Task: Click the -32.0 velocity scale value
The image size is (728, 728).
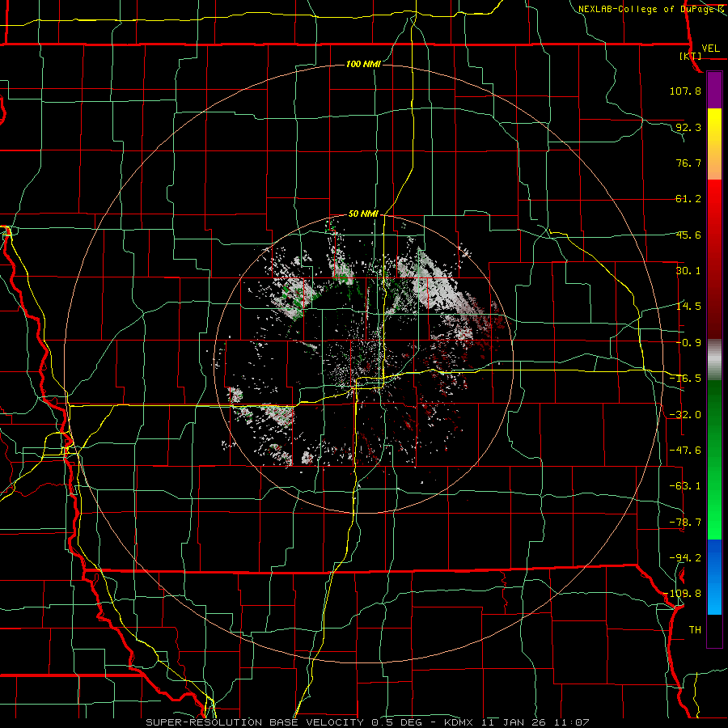Action: click(685, 415)
